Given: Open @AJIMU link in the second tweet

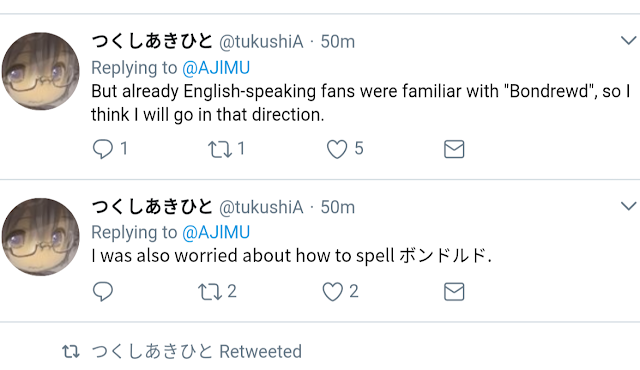Looking at the screenshot, I should [216, 233].
